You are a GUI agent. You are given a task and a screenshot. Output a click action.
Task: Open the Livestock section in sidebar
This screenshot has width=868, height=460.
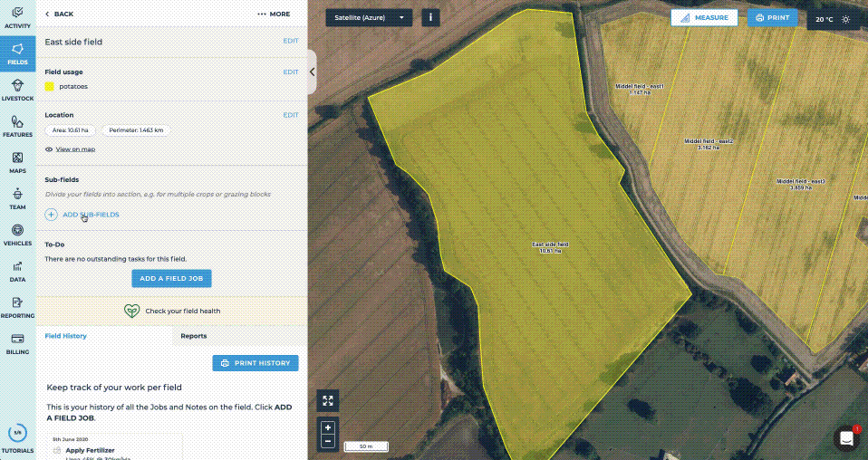(18, 90)
